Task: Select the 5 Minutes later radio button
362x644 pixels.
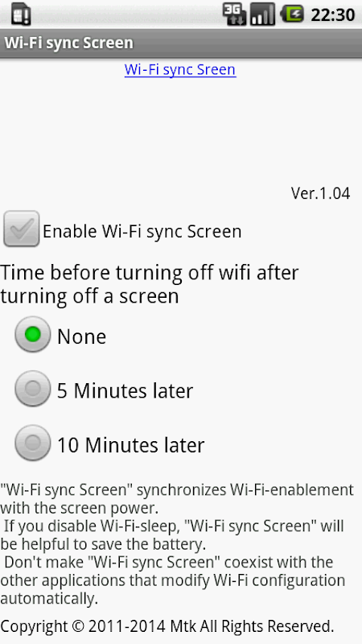Action: tap(33, 389)
